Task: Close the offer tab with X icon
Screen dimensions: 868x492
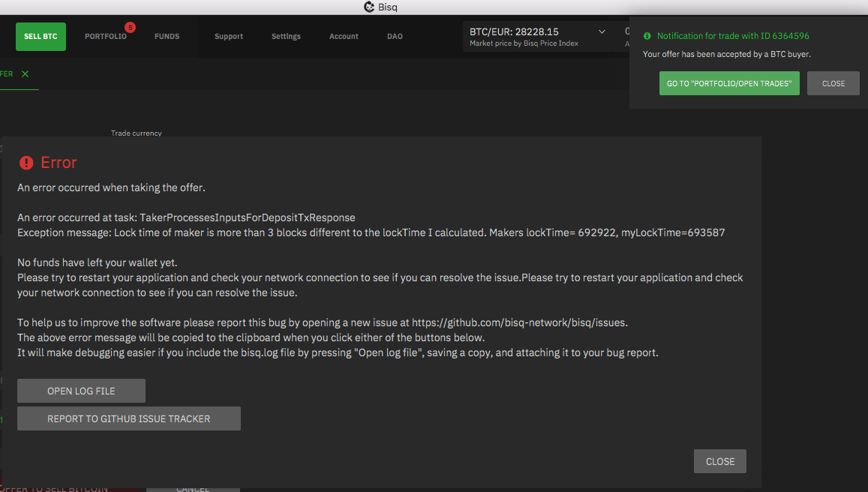Action: tap(25, 73)
